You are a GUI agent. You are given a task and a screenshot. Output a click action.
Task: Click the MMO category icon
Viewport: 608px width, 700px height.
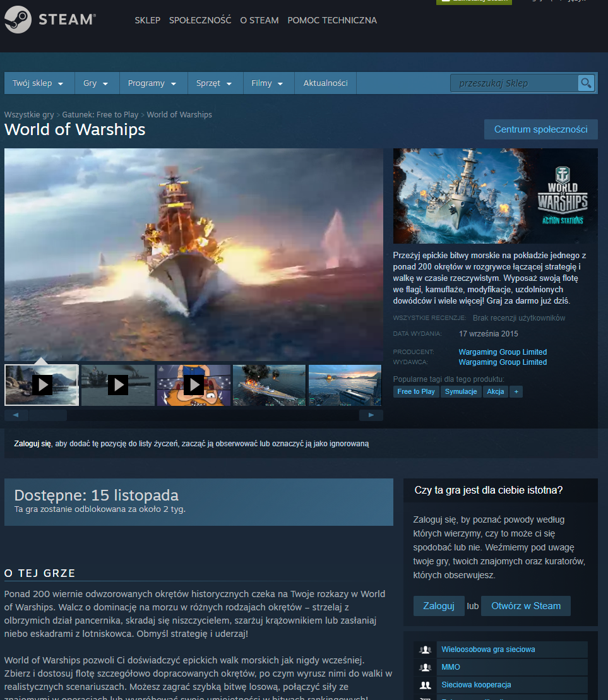point(426,667)
